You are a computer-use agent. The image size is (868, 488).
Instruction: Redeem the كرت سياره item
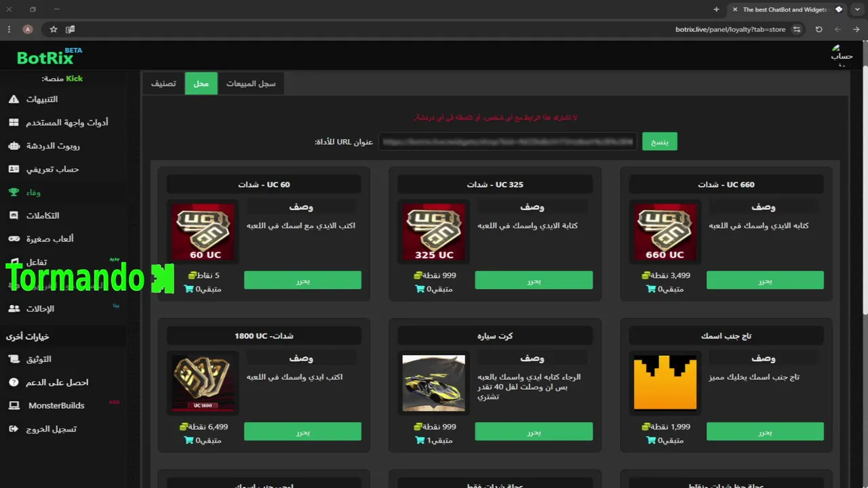[534, 431]
